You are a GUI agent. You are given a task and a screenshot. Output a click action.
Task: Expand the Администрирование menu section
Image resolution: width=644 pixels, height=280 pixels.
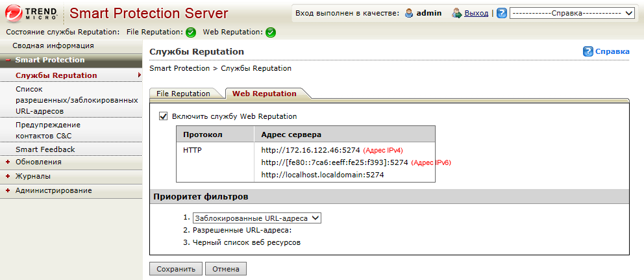pos(8,190)
